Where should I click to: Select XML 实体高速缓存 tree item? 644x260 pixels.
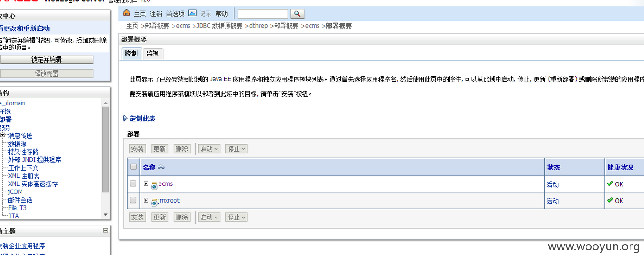33,184
